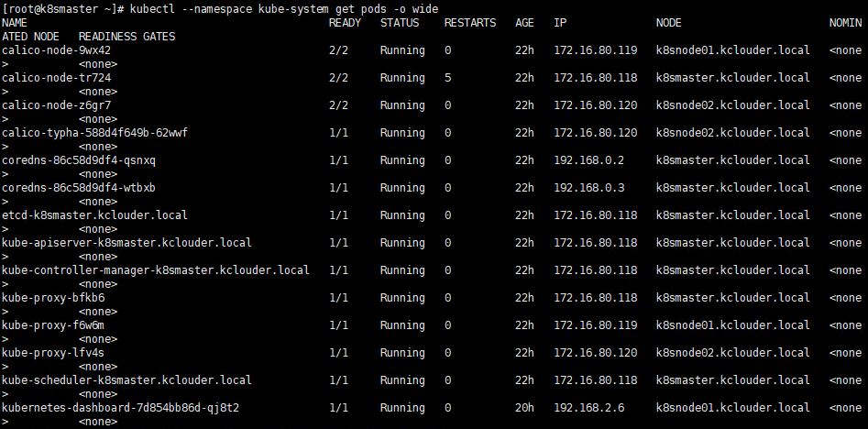Select the IP address 192.168.2.6

pos(589,408)
